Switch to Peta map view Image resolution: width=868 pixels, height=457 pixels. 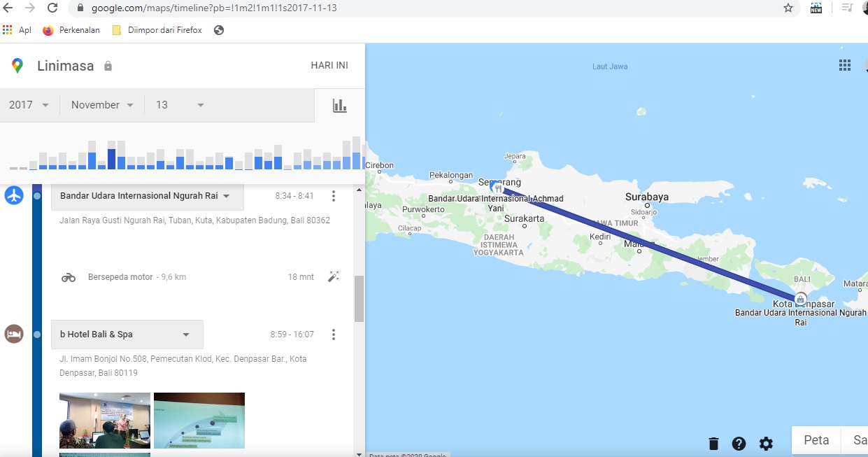click(x=816, y=440)
